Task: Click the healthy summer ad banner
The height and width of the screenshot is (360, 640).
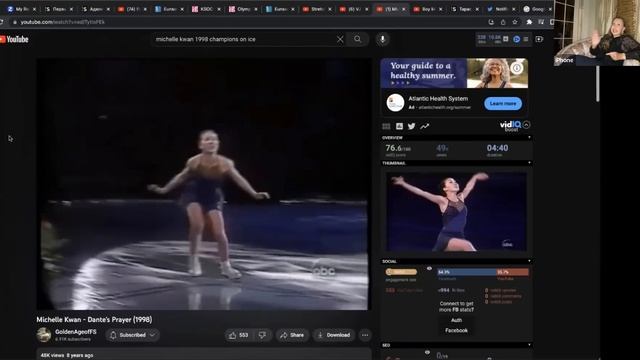Action: pyautogui.click(x=454, y=73)
